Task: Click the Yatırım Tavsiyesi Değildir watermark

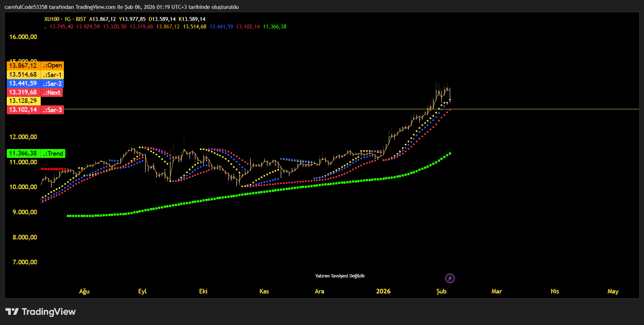Action: click(x=340, y=276)
